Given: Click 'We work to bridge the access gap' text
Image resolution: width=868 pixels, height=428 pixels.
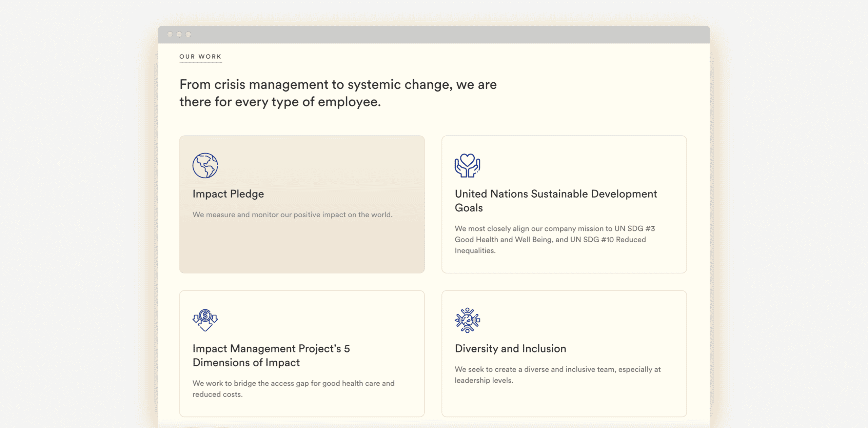Looking at the screenshot, I should [294, 389].
